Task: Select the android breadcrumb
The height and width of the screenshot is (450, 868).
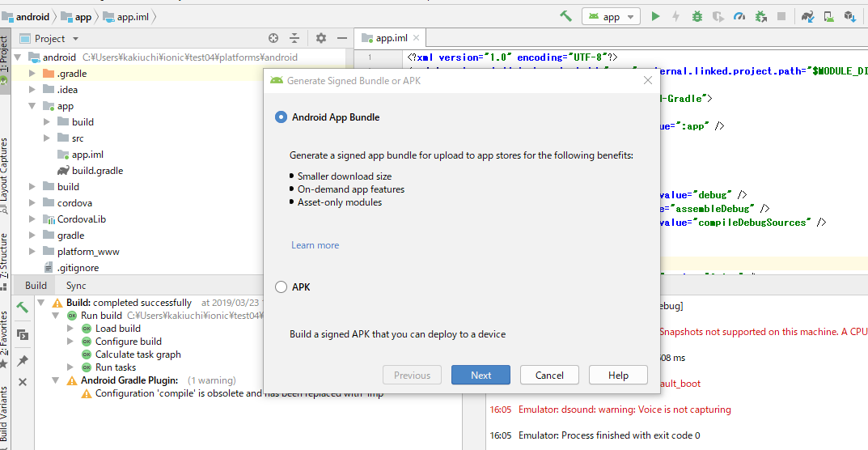Action: point(26,17)
